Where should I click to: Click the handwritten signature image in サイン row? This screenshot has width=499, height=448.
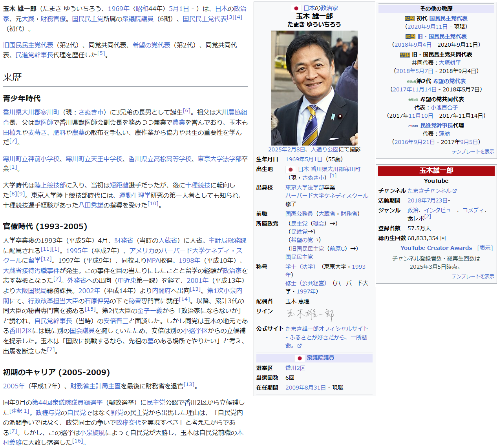[x=310, y=315]
